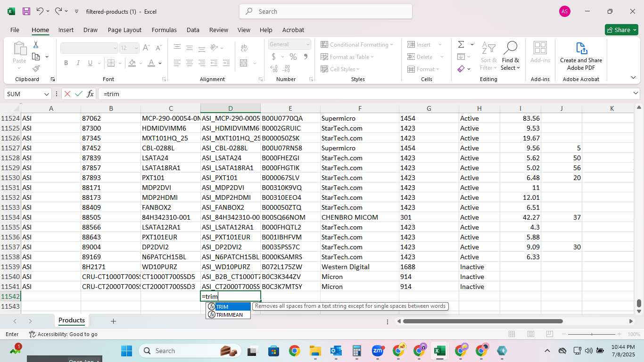Switch to the Data tab
The height and width of the screenshot is (362, 644).
[x=193, y=30]
